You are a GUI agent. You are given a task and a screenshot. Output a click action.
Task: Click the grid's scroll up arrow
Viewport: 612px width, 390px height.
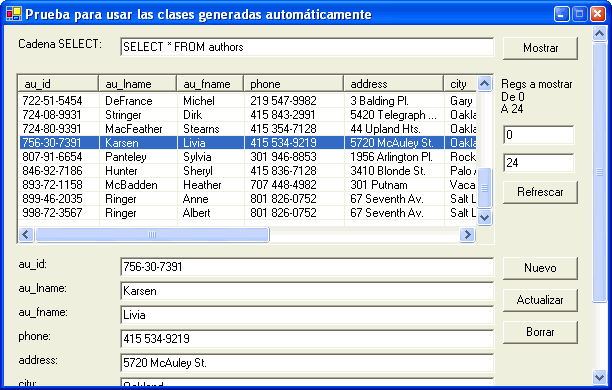(484, 84)
